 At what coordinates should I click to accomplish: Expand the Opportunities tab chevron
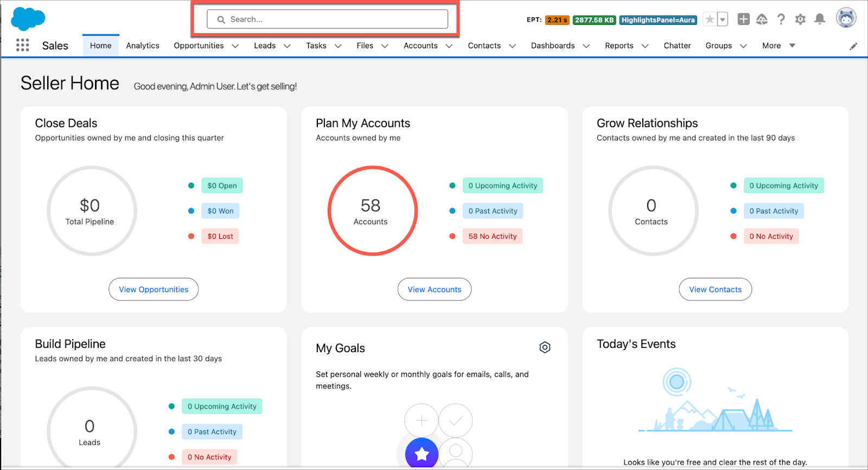pyautogui.click(x=235, y=46)
